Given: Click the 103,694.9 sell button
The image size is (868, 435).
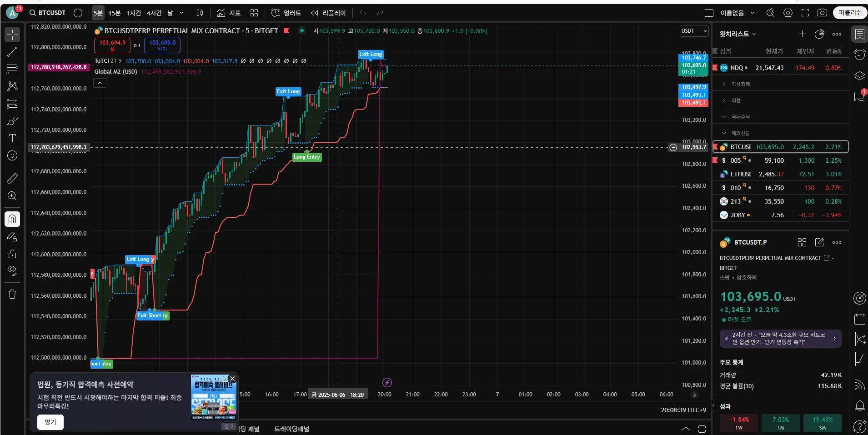Looking at the screenshot, I should pos(112,45).
